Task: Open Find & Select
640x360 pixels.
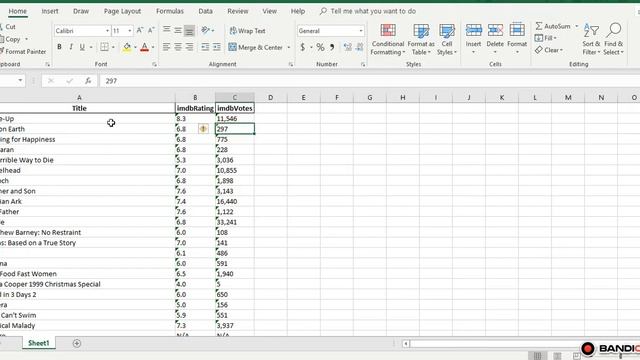Action: pos(613,39)
